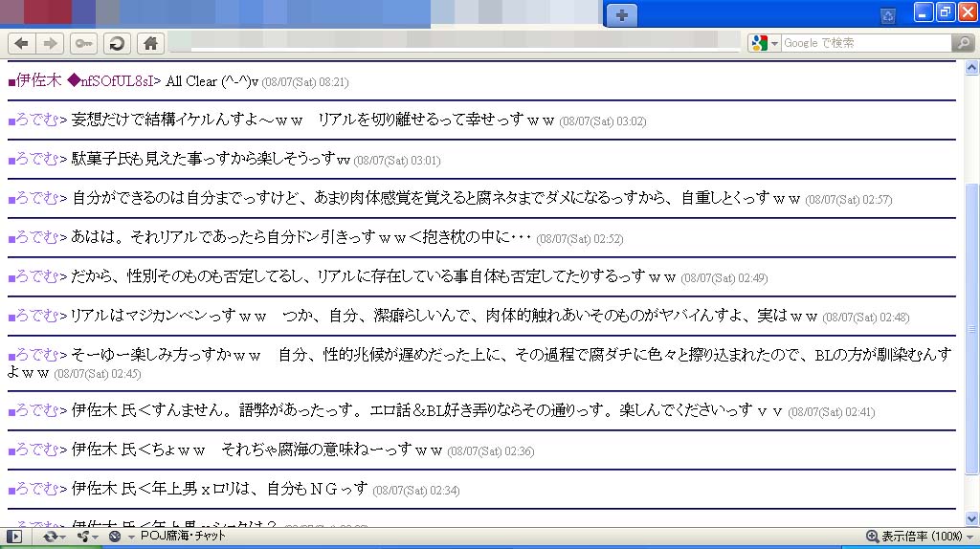Click message starting 伊佐木 氏＜年上男ｘロリは
This screenshot has width=980, height=549.
tap(219, 489)
